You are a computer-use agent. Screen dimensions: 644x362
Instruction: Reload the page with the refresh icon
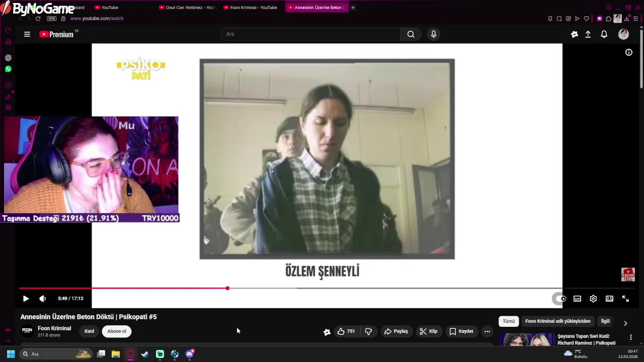coord(38,19)
